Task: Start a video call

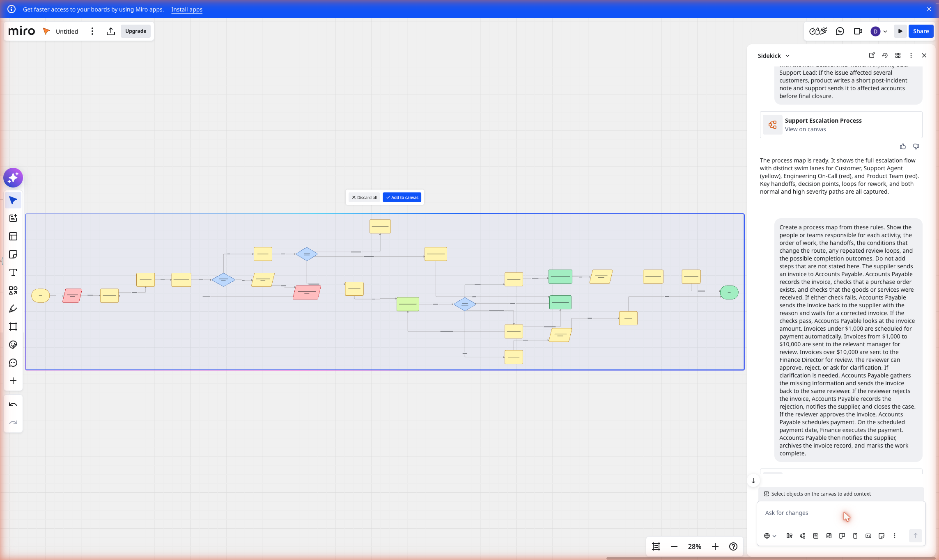Action: pyautogui.click(x=858, y=31)
